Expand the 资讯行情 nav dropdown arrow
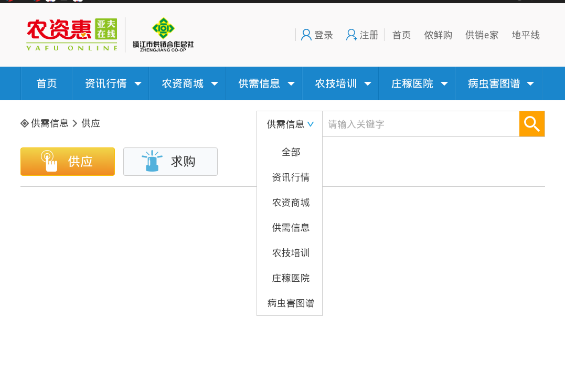The height and width of the screenshot is (392, 565). [x=138, y=83]
